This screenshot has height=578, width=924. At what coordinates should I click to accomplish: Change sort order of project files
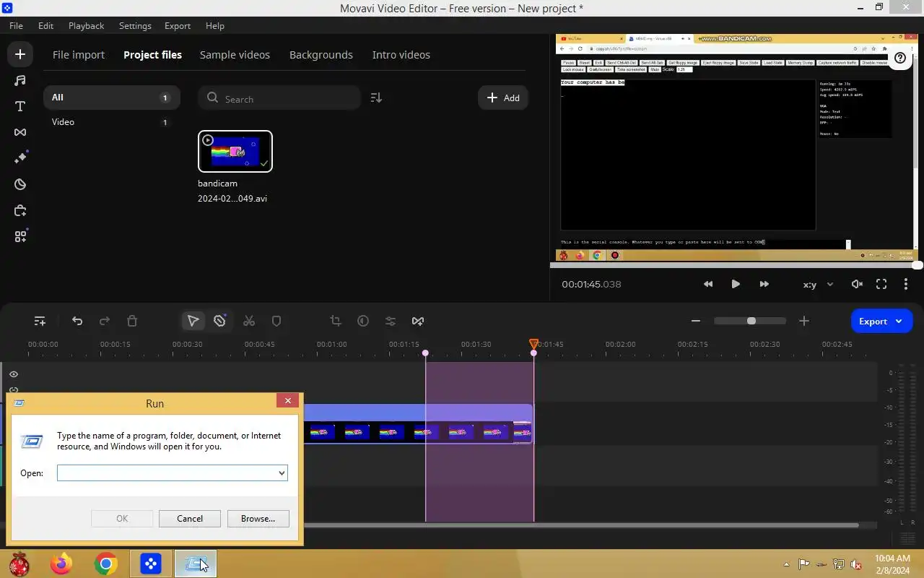(x=376, y=98)
